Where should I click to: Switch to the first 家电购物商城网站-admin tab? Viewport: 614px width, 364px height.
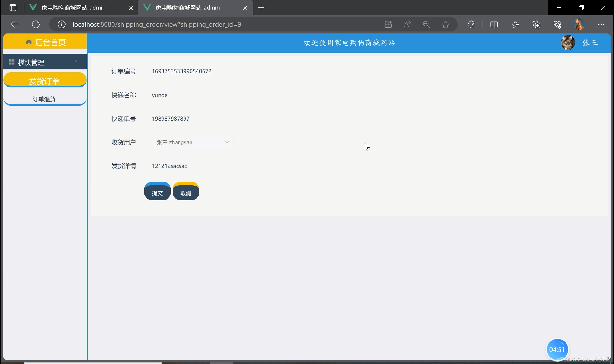pos(73,8)
